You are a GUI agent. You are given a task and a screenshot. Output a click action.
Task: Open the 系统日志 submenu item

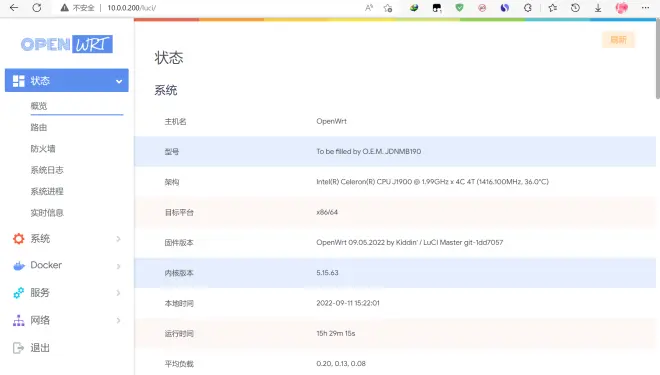tap(47, 170)
